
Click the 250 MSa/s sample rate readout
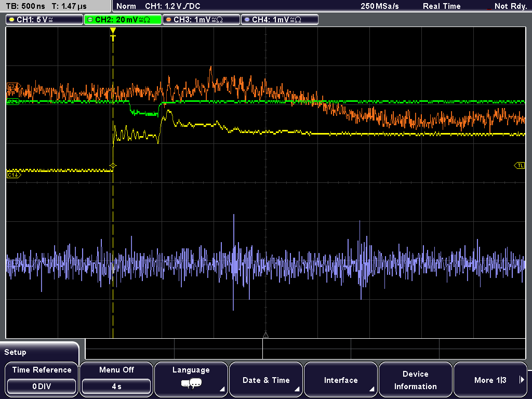[380, 6]
